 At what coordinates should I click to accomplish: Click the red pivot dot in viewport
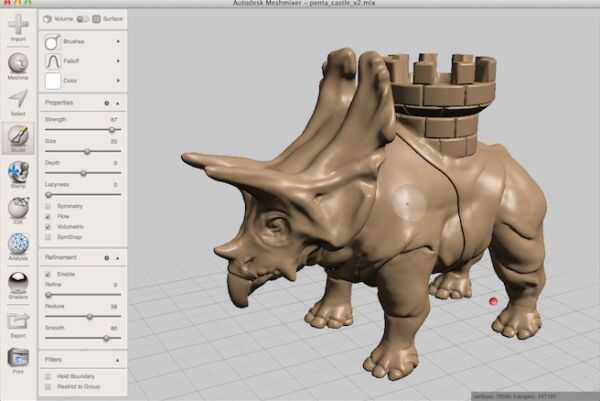tap(493, 302)
